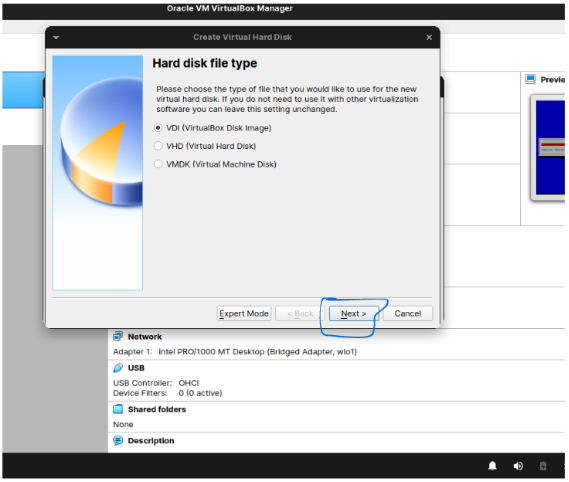Cancel the virtual hard disk creation

pyautogui.click(x=408, y=314)
